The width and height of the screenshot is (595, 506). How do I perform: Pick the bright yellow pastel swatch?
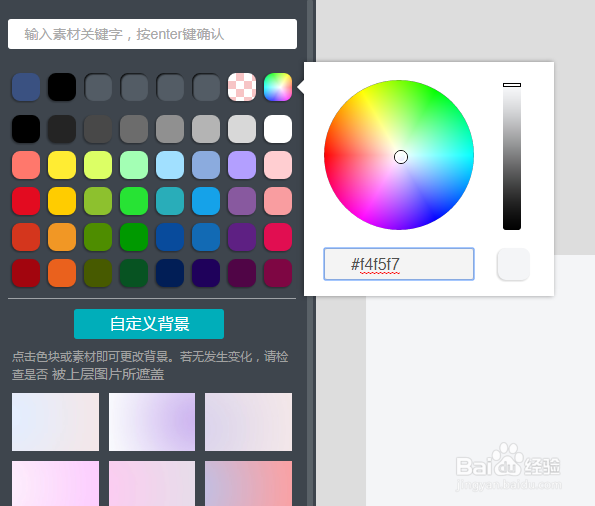tap(62, 165)
